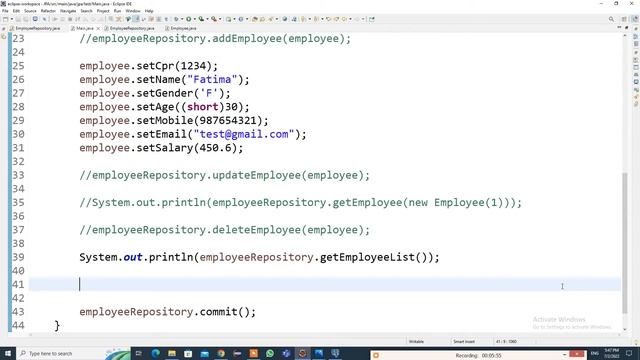The width and height of the screenshot is (640, 360).
Task: Click the setMobile(987654321) line
Action: (x=174, y=120)
